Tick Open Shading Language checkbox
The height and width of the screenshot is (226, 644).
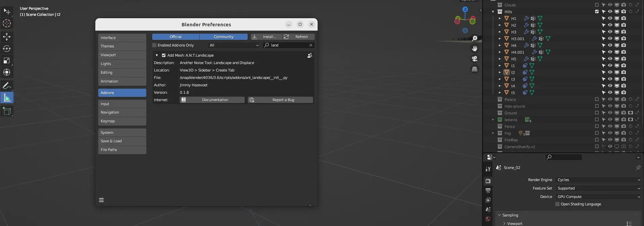coord(557,204)
